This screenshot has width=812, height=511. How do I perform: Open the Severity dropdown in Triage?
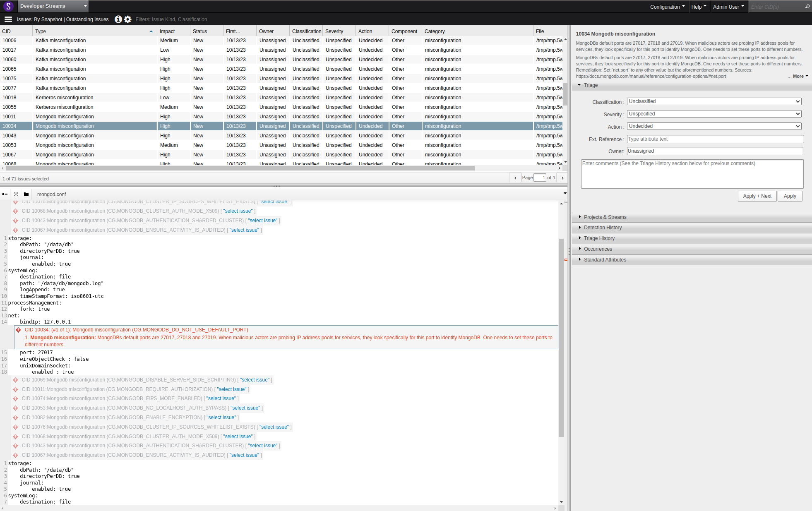click(714, 114)
